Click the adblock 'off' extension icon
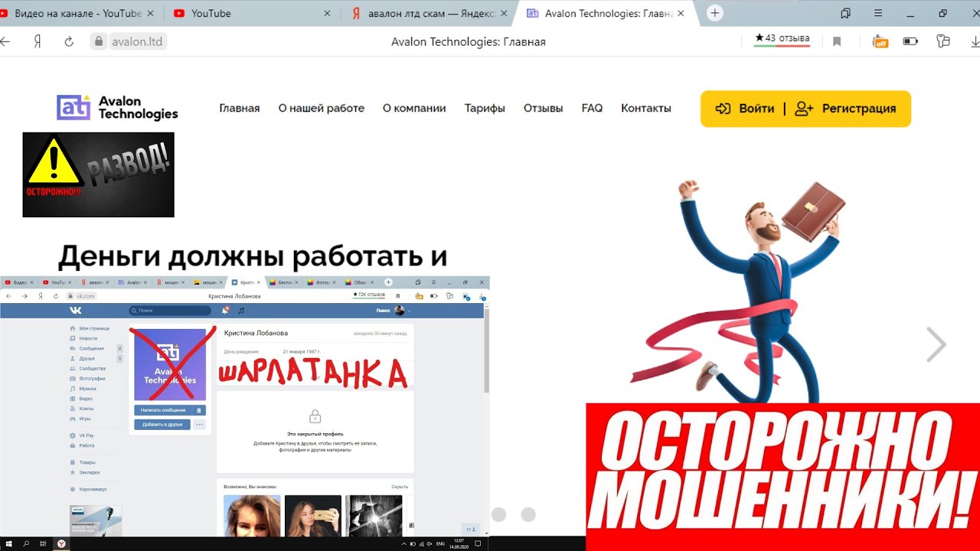This screenshot has height=551, width=980. [880, 41]
